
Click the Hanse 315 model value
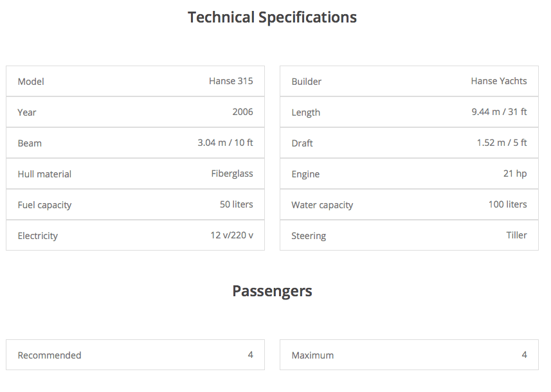[231, 81]
